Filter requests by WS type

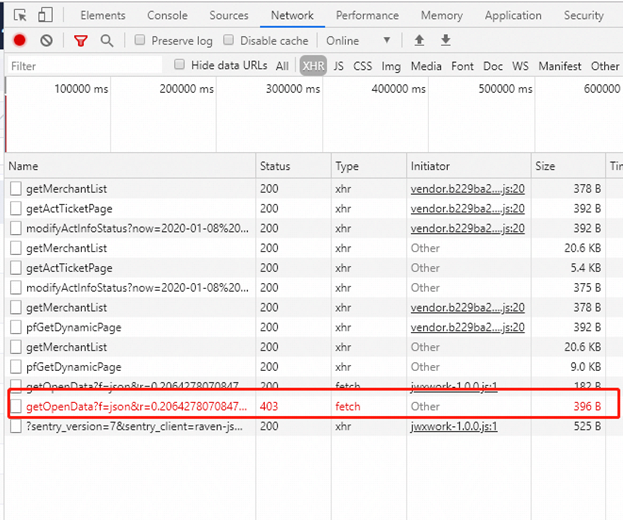click(520, 66)
